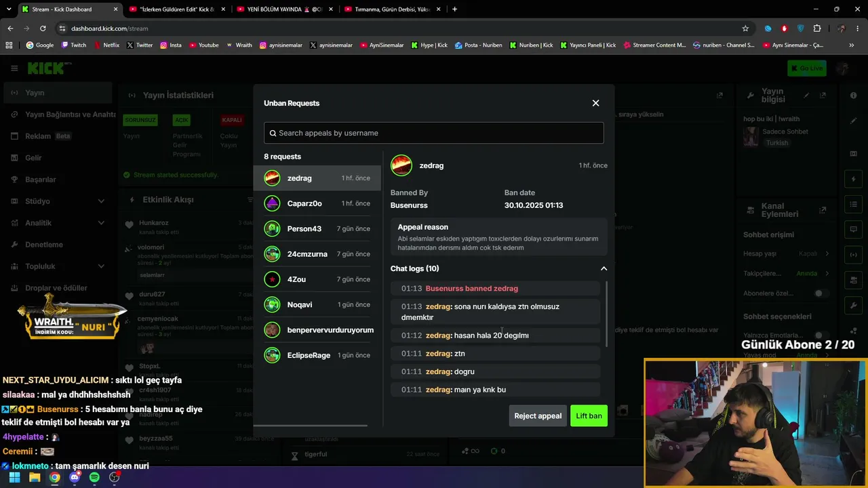This screenshot has height=488, width=868.
Task: Click the Go Live button
Action: coord(807,68)
